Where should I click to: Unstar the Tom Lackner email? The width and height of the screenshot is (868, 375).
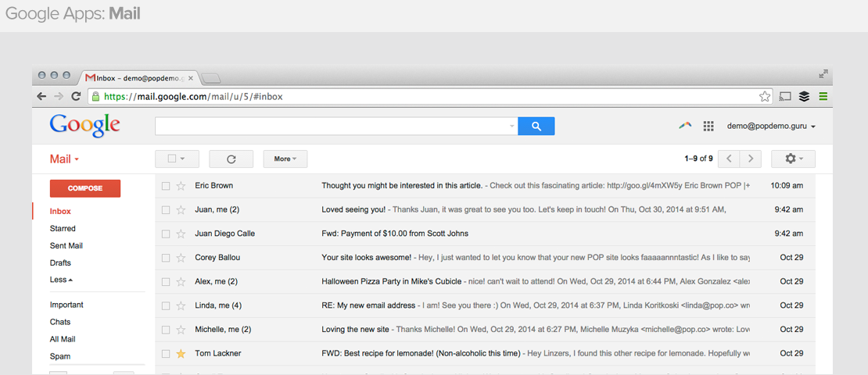[x=181, y=353]
